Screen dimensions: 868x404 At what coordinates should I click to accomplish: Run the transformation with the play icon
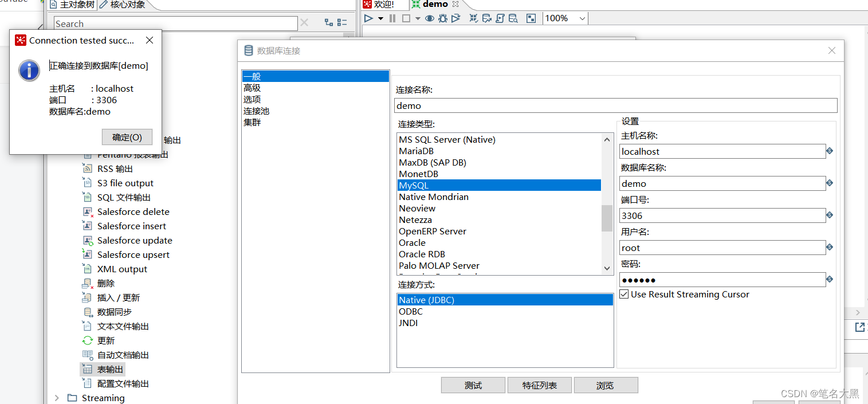coord(368,18)
